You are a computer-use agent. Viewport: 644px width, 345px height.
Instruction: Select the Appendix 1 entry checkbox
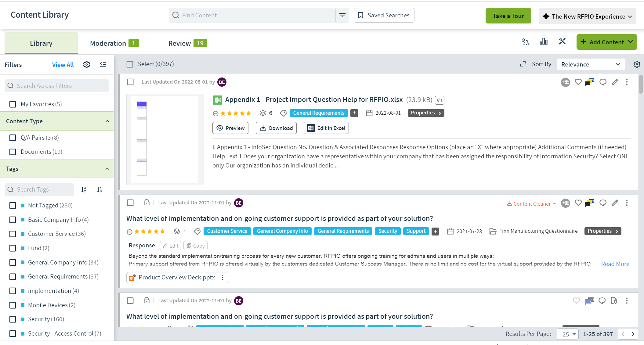click(130, 82)
